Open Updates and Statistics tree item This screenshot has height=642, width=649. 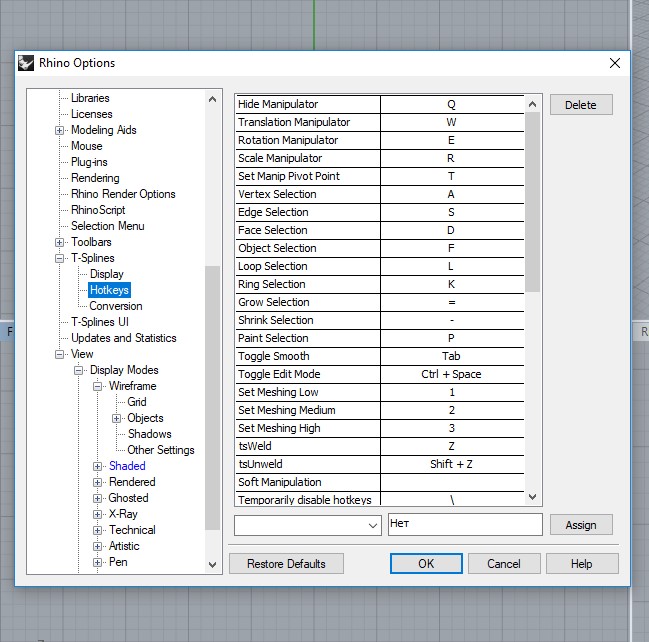[124, 338]
